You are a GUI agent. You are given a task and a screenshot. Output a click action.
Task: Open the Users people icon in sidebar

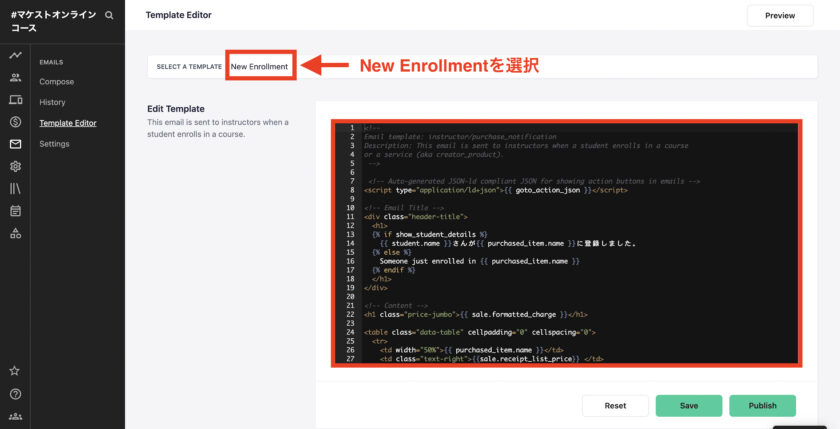click(x=16, y=78)
